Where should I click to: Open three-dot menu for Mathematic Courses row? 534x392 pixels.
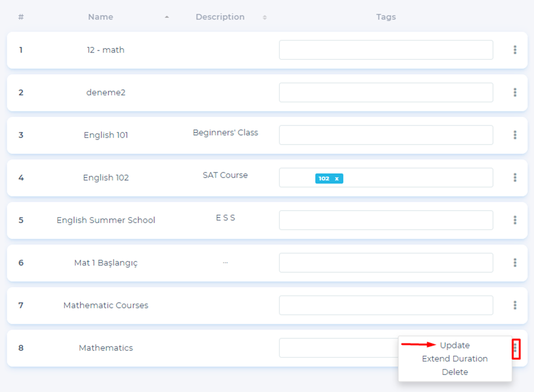pos(515,305)
